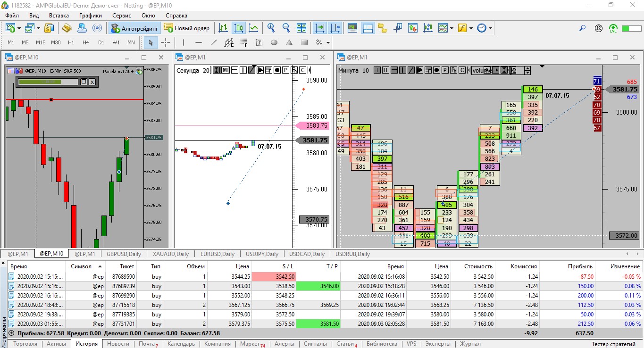This screenshot has width=644, height=348.
Task: Expand the new chart dropdown arrow
Action: tap(19, 28)
